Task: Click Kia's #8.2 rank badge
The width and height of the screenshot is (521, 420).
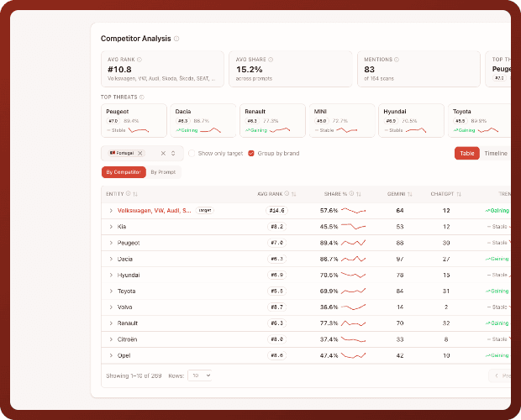Action: tap(276, 227)
